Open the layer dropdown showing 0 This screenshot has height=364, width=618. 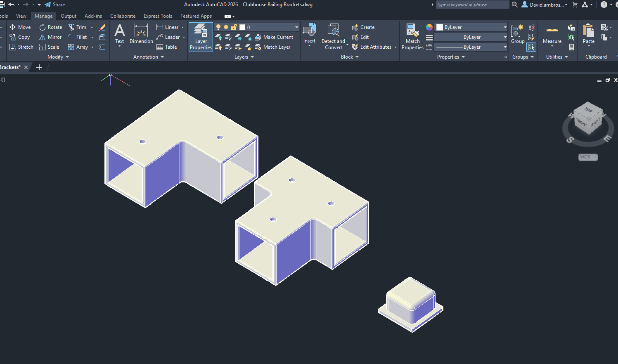point(257,27)
